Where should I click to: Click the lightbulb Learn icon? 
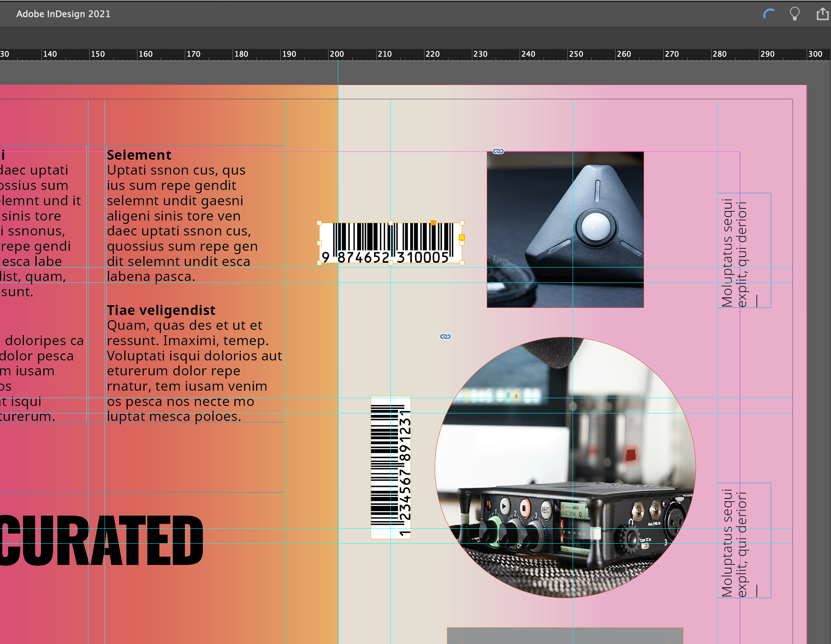pos(794,14)
